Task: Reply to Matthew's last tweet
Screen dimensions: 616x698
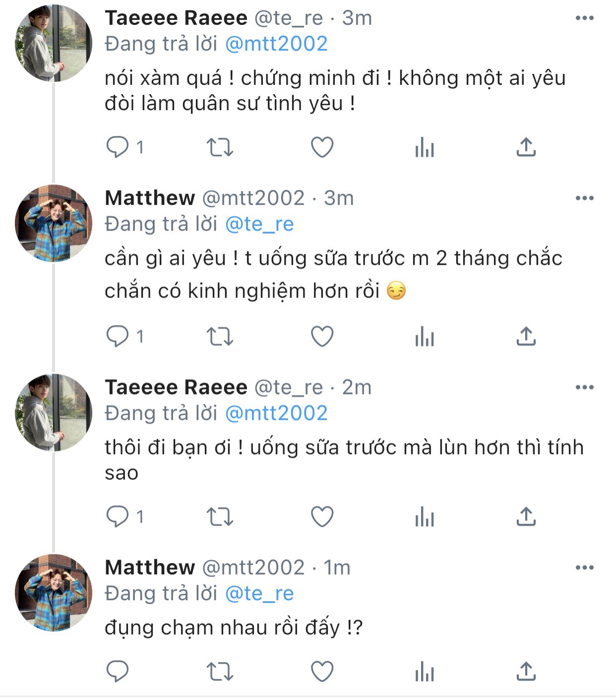Action: [118, 672]
